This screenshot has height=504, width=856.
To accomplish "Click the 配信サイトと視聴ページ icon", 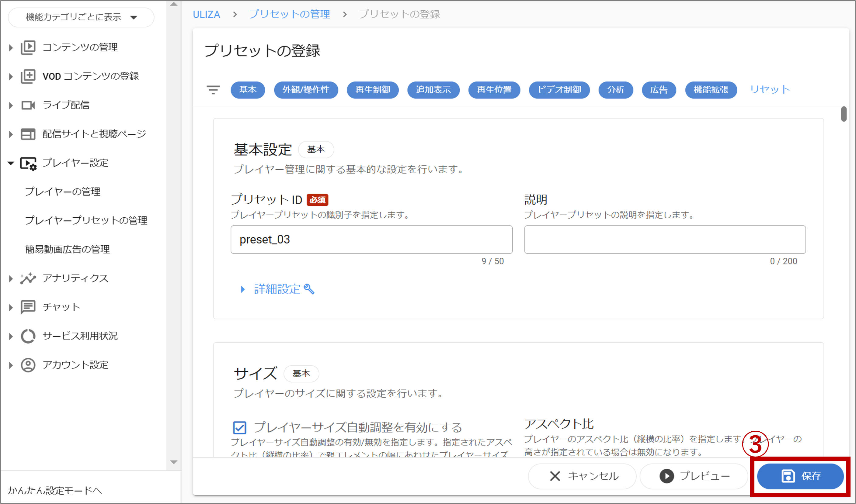I will [28, 134].
